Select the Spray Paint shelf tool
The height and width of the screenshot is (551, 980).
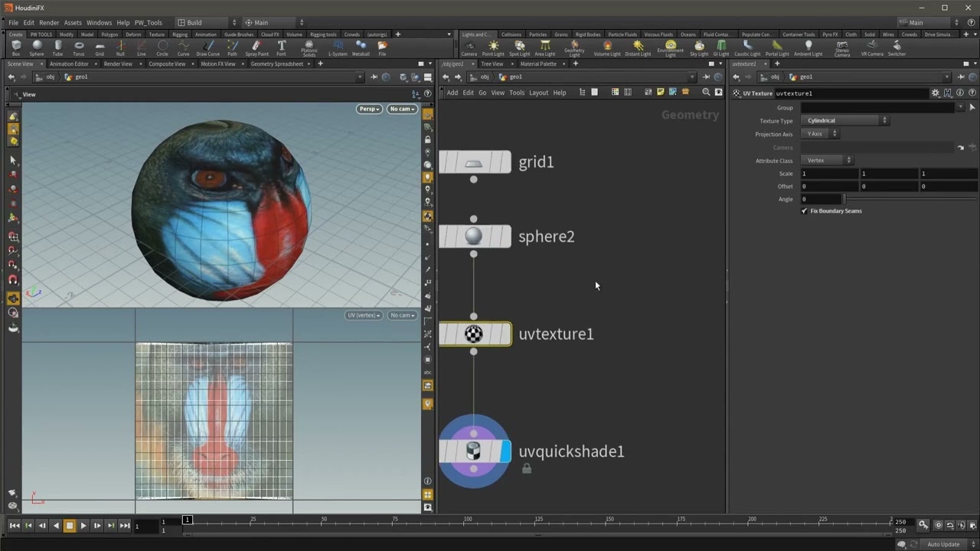256,48
